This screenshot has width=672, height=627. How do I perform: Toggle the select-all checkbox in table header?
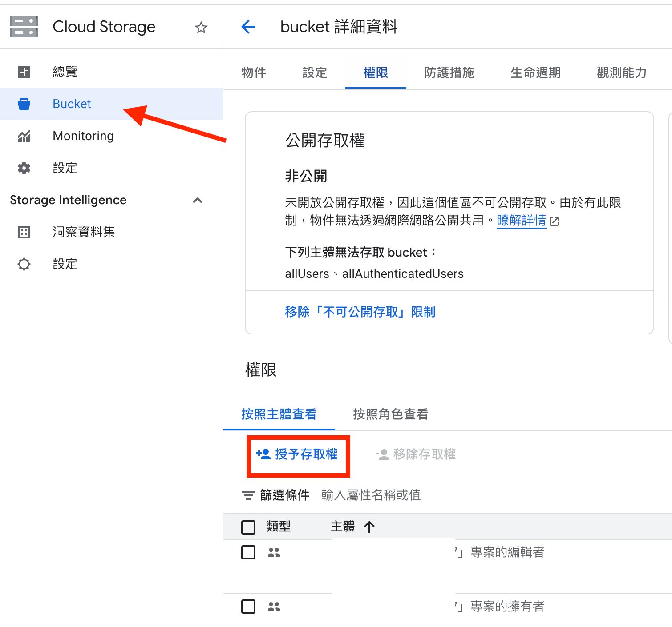(248, 527)
